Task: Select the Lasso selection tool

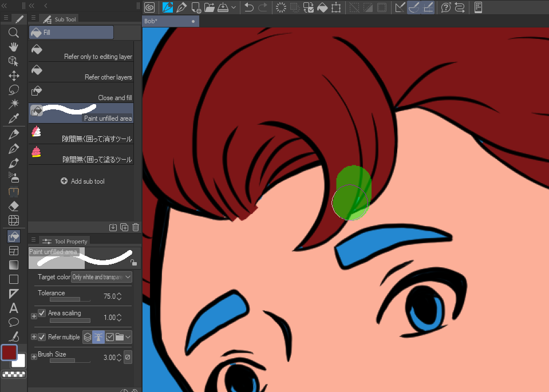Action: click(x=13, y=90)
